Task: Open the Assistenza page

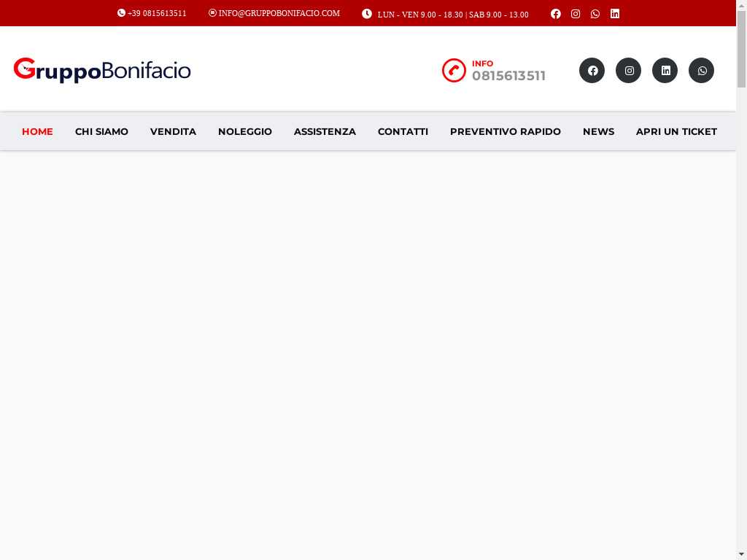Action: point(325,132)
